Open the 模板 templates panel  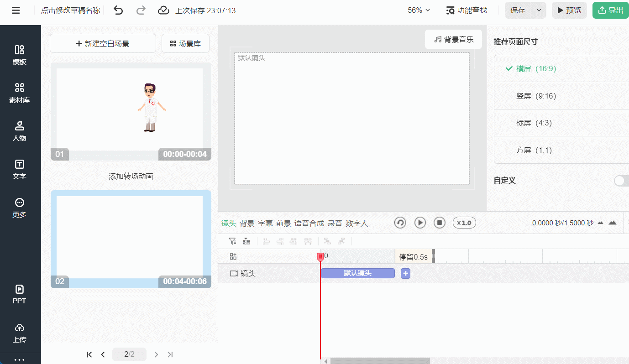tap(20, 55)
